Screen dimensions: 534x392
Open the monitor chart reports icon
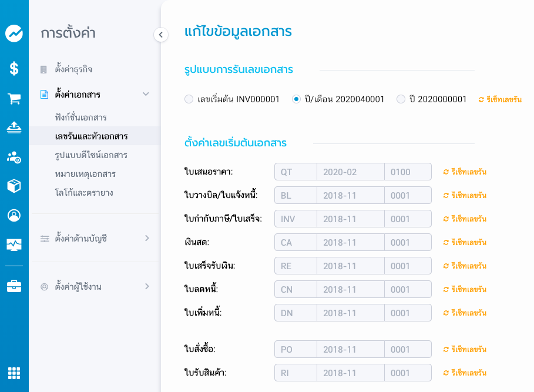(x=14, y=244)
